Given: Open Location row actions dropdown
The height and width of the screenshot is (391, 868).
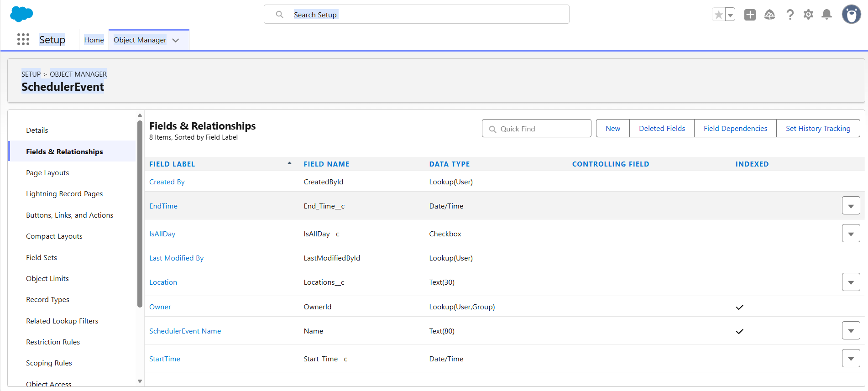Looking at the screenshot, I should pos(851,282).
